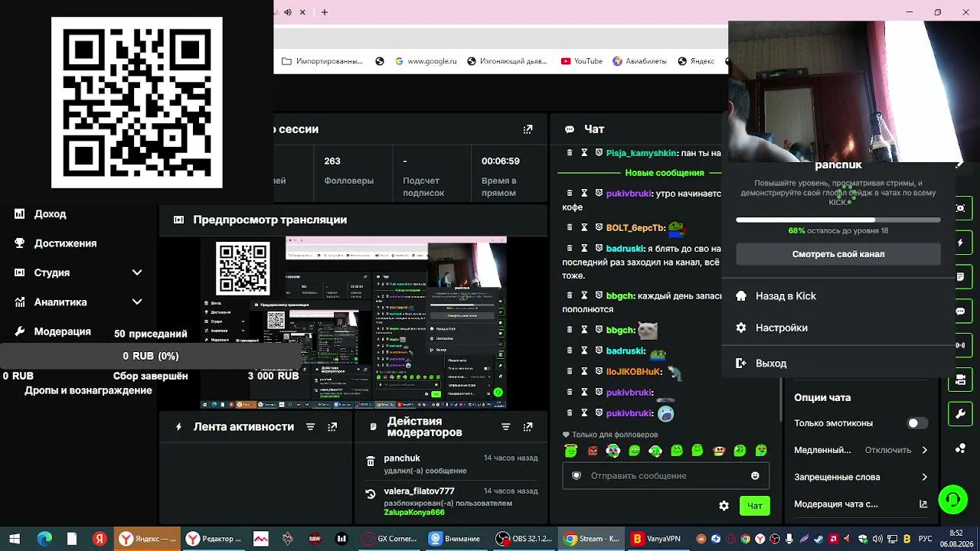
Task: Click the РУС language indicator
Action: point(925,539)
